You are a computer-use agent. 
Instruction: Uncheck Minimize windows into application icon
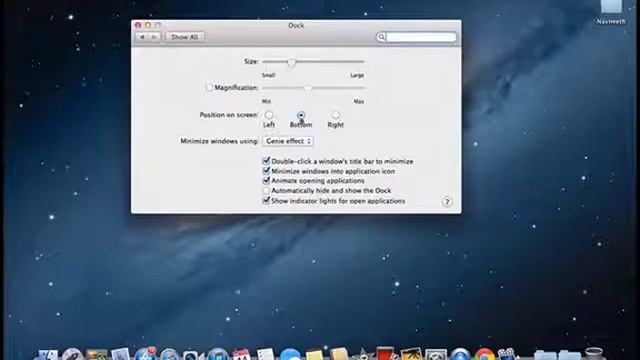pyautogui.click(x=266, y=171)
